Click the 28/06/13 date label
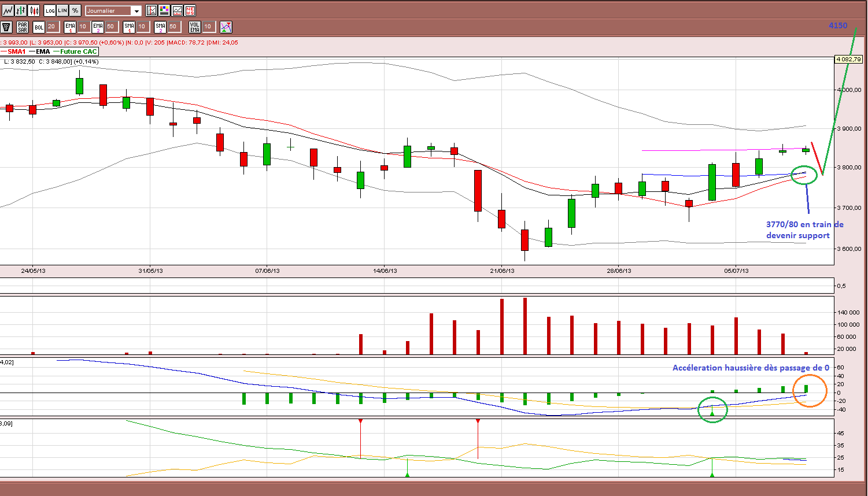This screenshot has width=868, height=496. coord(619,270)
